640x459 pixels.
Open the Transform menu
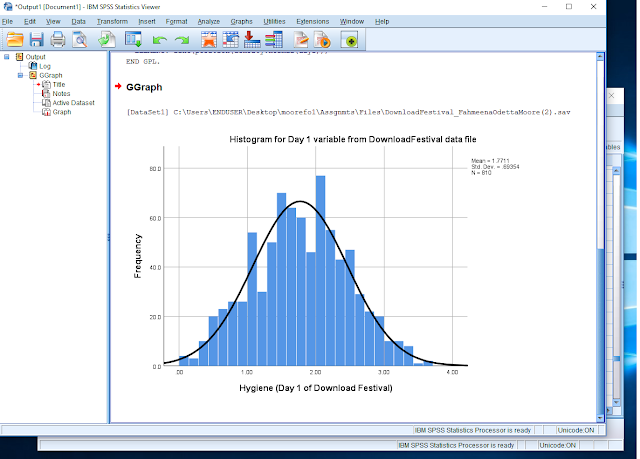point(112,22)
